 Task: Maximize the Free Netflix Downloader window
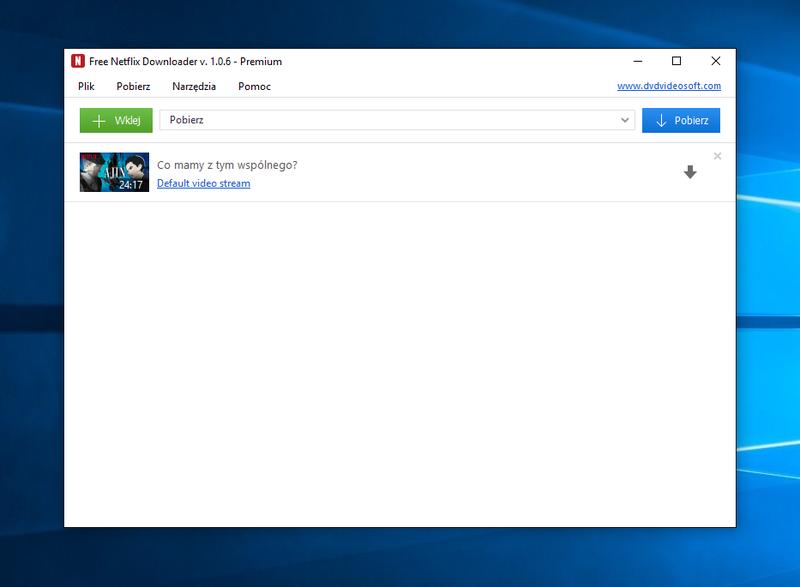(677, 61)
